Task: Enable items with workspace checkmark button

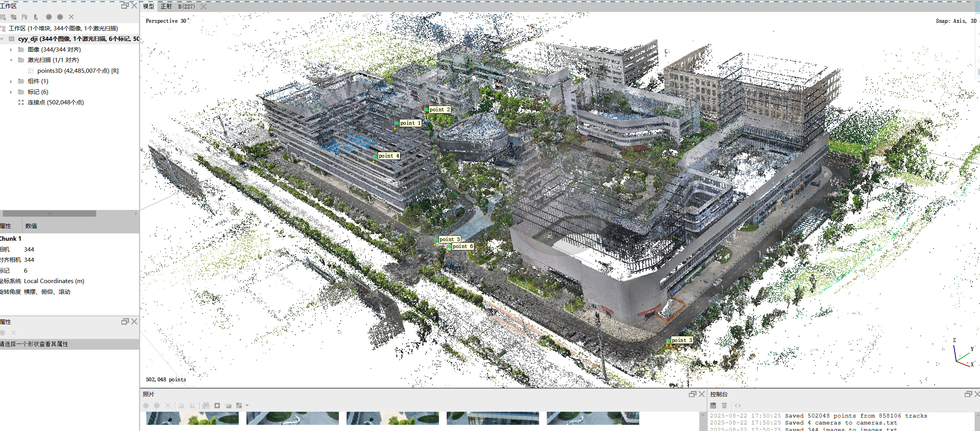Action: 49,17
